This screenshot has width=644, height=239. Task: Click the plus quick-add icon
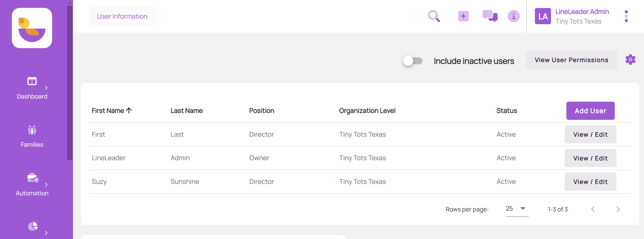point(463,16)
